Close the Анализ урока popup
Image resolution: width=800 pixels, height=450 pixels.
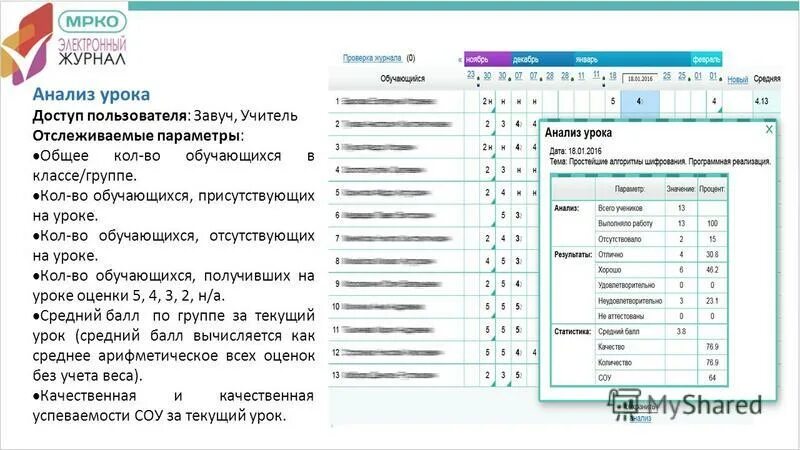pos(769,130)
